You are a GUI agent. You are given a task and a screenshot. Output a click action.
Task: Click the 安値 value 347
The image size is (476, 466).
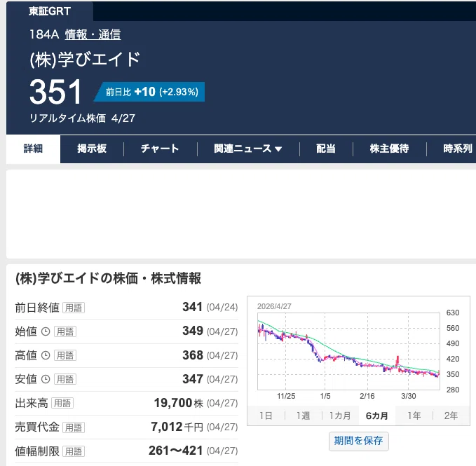click(x=193, y=379)
